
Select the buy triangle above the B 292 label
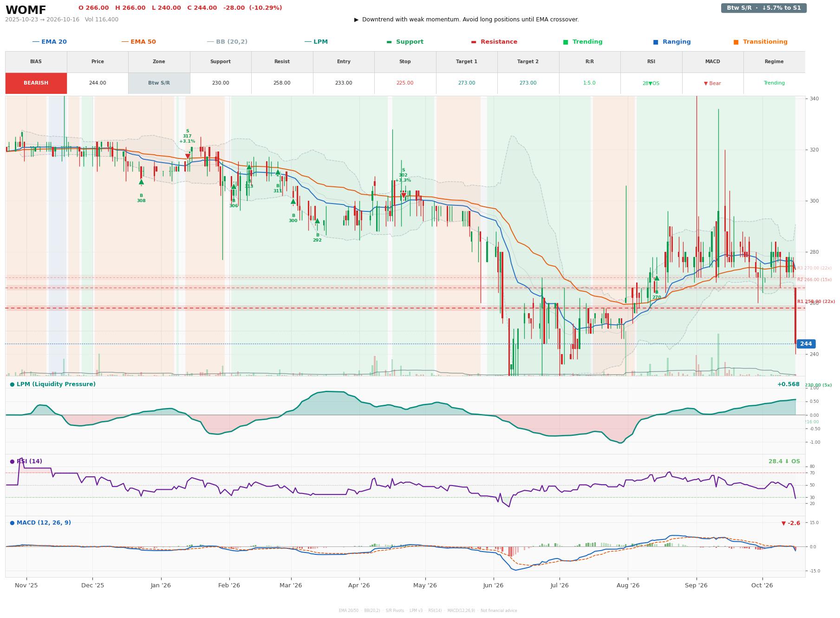click(317, 221)
